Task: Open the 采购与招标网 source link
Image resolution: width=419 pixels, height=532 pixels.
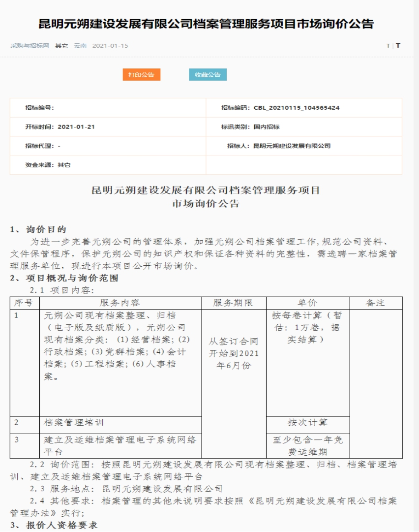Action: pos(30,46)
